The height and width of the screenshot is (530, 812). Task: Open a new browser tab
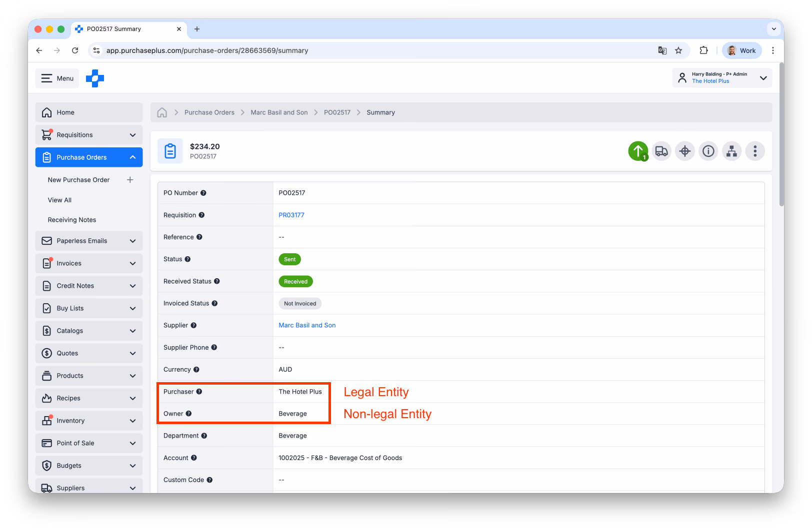[x=197, y=29]
